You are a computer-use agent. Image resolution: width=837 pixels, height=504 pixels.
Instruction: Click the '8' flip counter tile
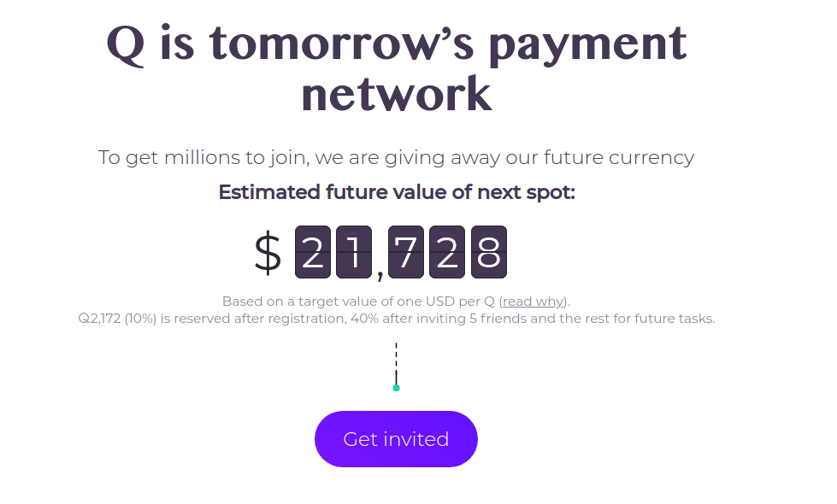click(x=489, y=252)
